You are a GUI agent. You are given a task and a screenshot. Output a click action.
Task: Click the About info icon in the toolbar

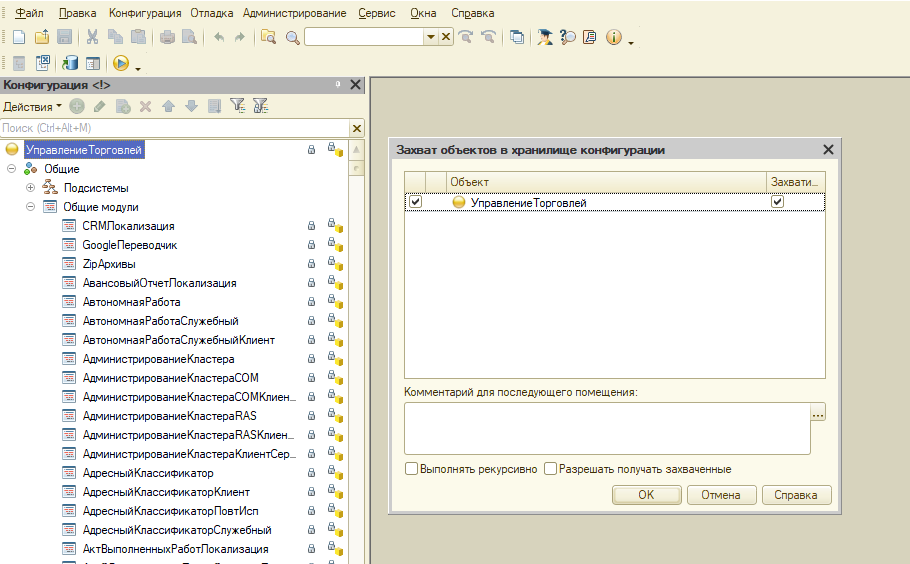tap(613, 37)
